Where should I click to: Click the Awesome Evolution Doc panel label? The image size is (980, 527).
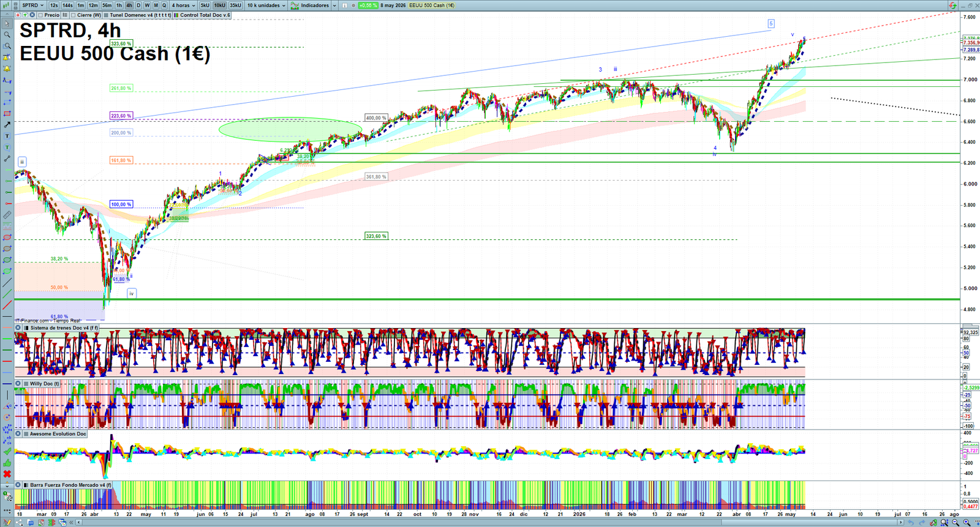click(58, 434)
